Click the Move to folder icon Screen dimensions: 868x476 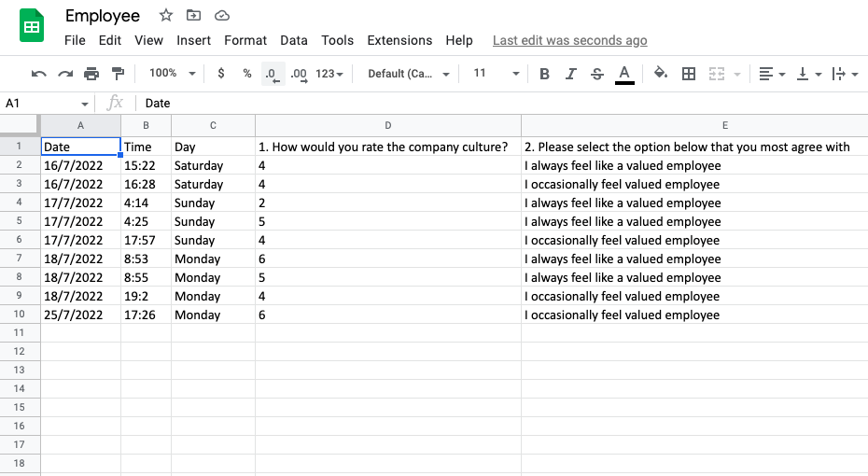pyautogui.click(x=193, y=15)
